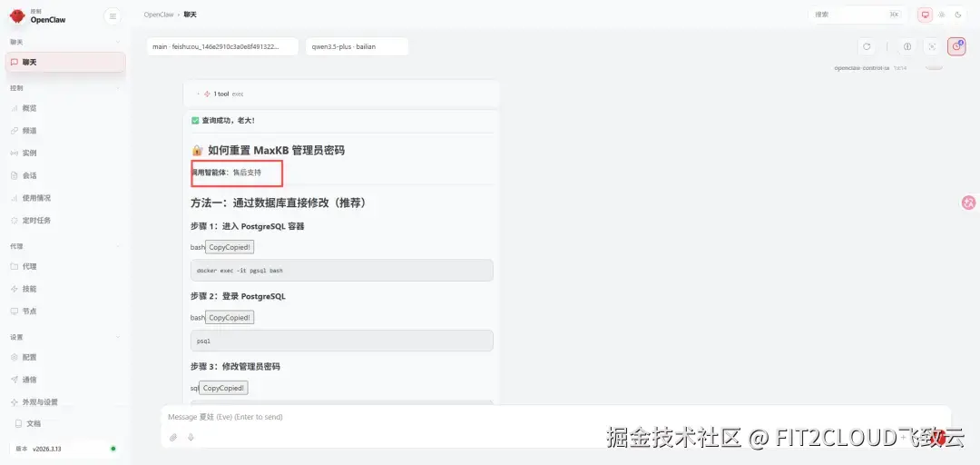Click the psql code block
Screen dimensions: 980x465
(x=342, y=341)
